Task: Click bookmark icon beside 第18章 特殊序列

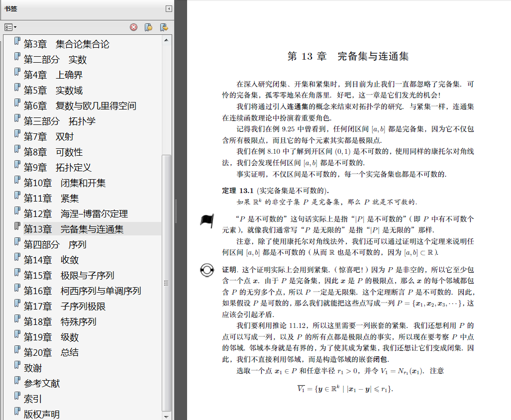Action: tap(17, 318)
